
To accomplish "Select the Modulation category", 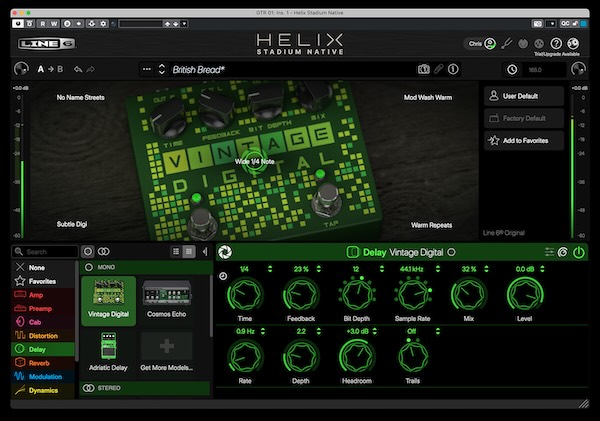I will 43,377.
